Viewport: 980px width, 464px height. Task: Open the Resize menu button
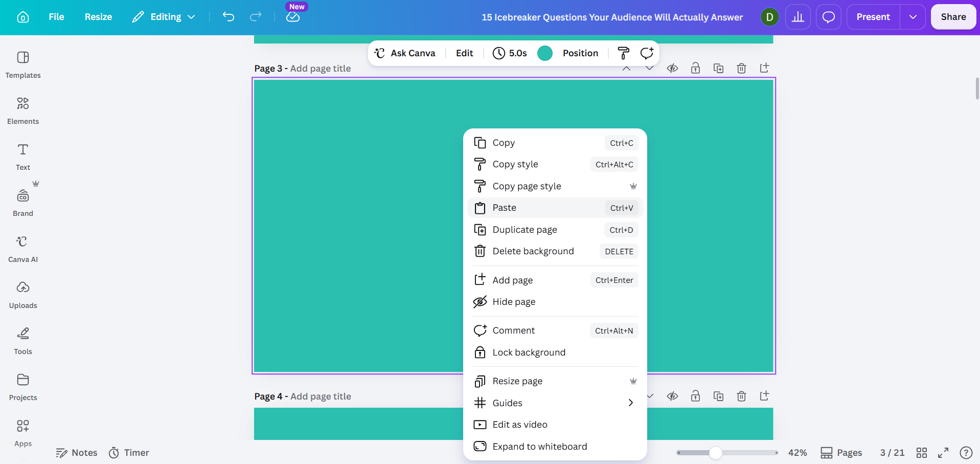pyautogui.click(x=98, y=17)
